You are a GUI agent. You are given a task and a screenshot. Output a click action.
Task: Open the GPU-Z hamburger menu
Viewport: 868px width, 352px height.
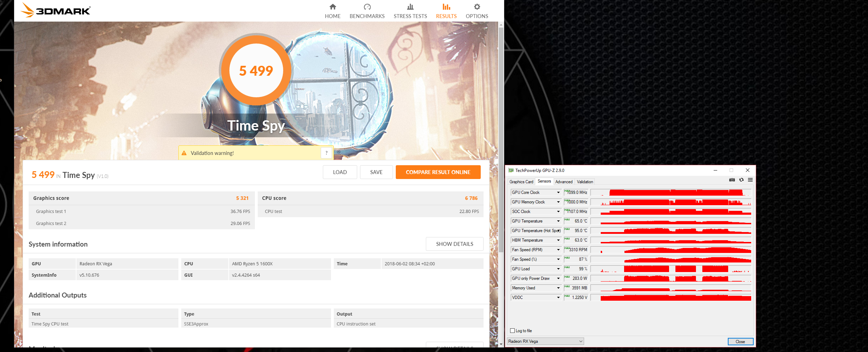[x=750, y=180]
